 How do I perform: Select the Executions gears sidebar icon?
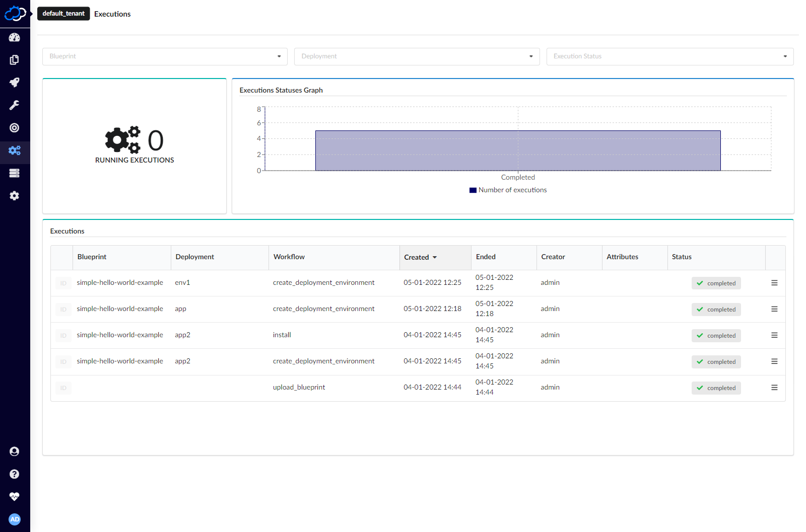pos(15,150)
